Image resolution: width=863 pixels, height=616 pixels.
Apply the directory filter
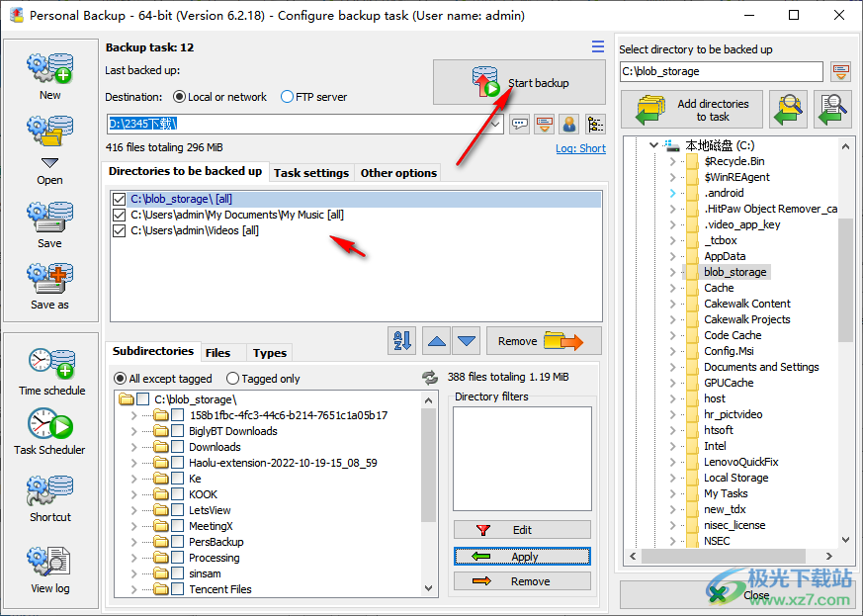click(522, 557)
